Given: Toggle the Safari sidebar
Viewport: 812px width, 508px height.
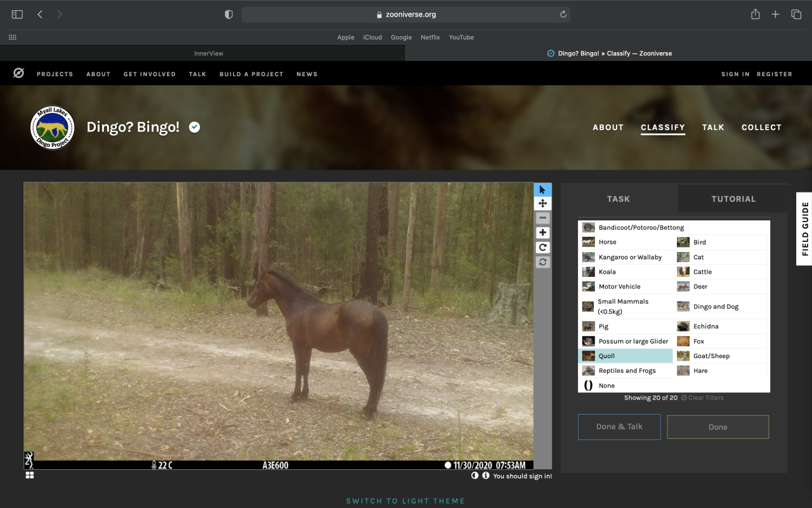Looking at the screenshot, I should [17, 14].
